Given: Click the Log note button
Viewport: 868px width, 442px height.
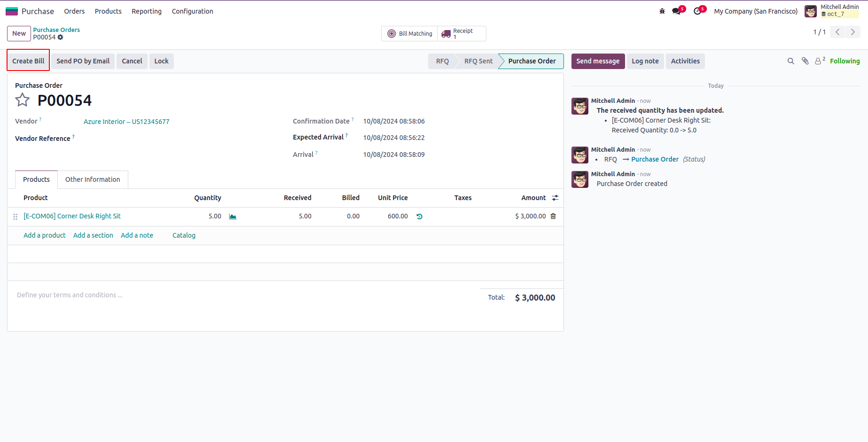Looking at the screenshot, I should (645, 61).
